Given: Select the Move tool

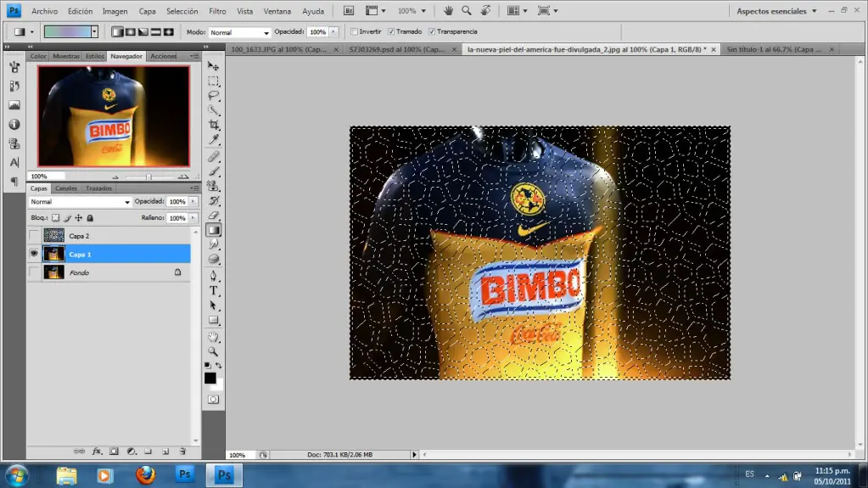Looking at the screenshot, I should pos(213,66).
